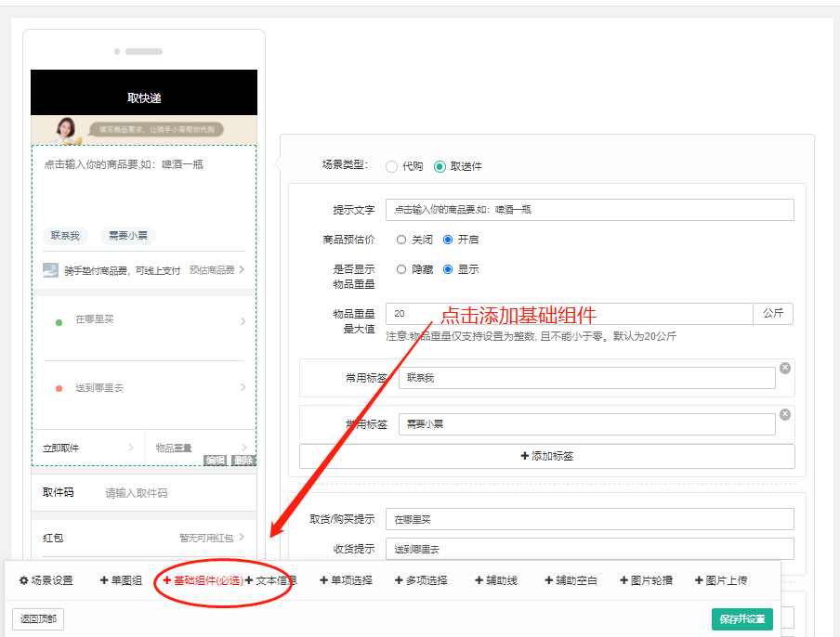
Task: Click the customer service avatar in preview
Action: pyautogui.click(x=66, y=130)
